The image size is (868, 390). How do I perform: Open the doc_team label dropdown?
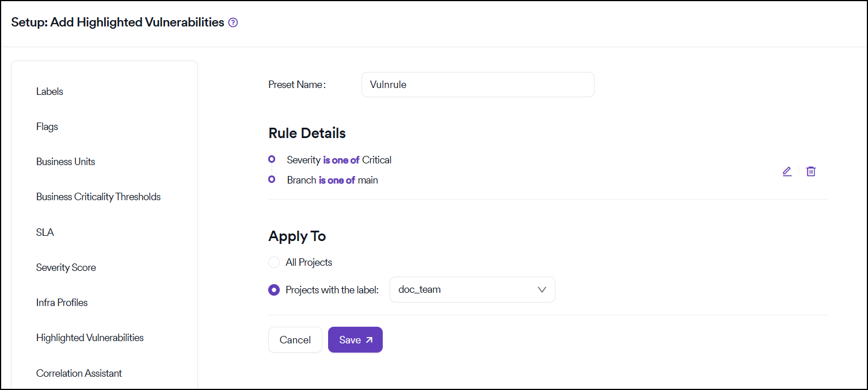click(x=472, y=290)
